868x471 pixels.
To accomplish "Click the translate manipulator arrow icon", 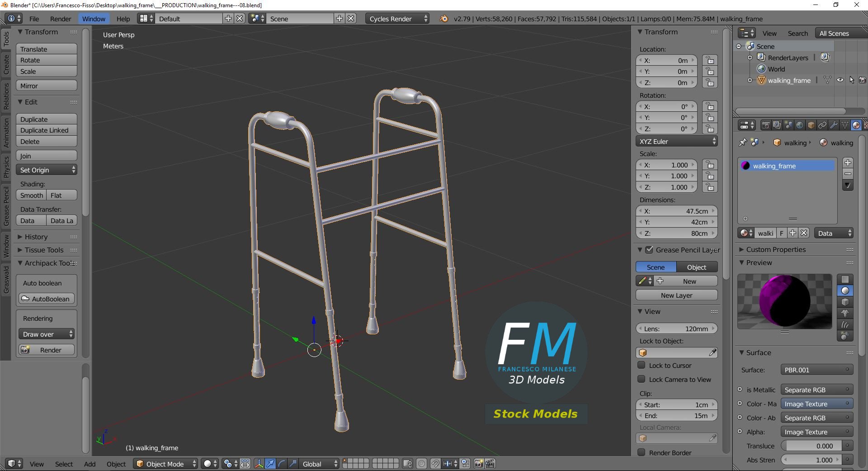I will click(x=270, y=464).
